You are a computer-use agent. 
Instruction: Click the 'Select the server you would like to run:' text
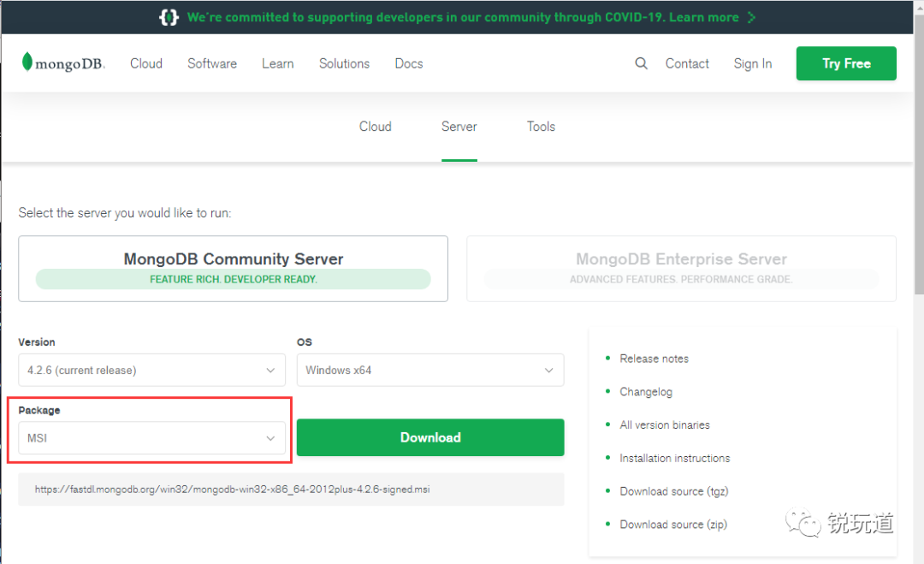pos(125,213)
